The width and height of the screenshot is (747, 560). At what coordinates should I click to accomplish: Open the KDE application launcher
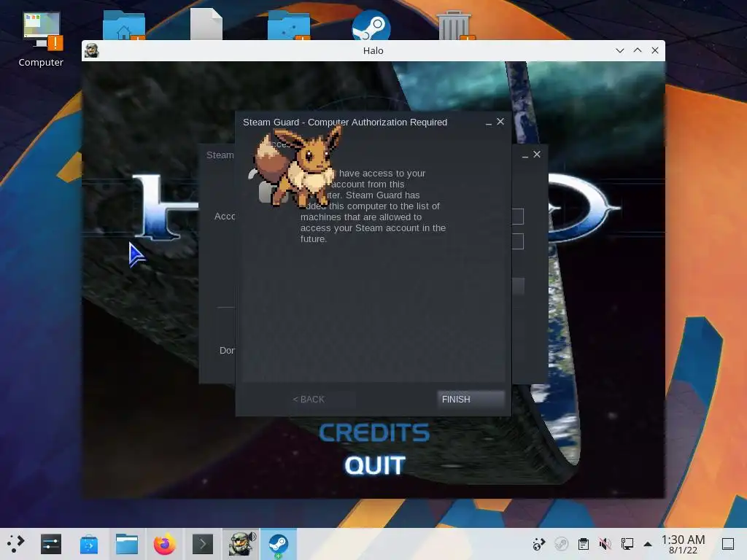click(16, 544)
